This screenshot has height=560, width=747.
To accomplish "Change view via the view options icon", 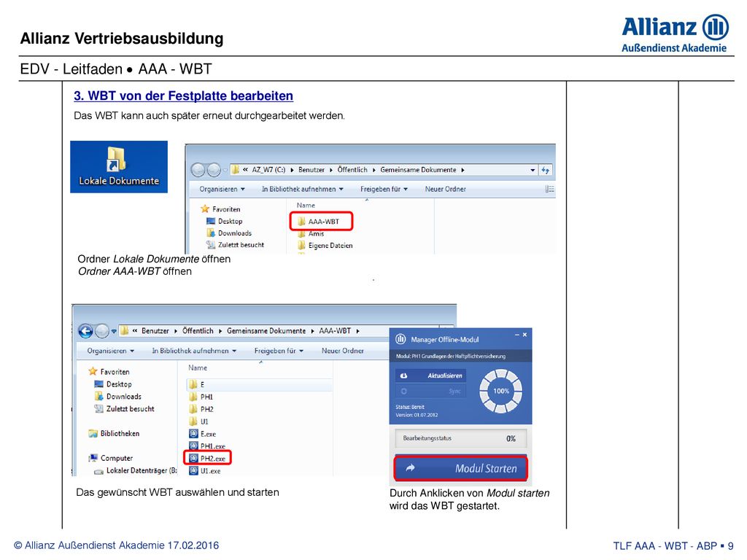I will pos(549,189).
